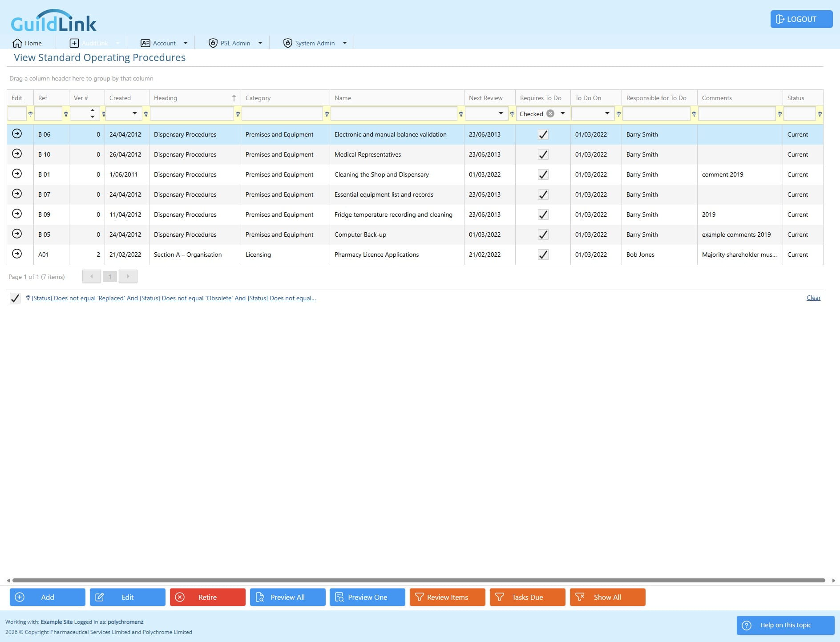Image resolution: width=840 pixels, height=642 pixels.
Task: Open Help on this topic
Action: 785,625
